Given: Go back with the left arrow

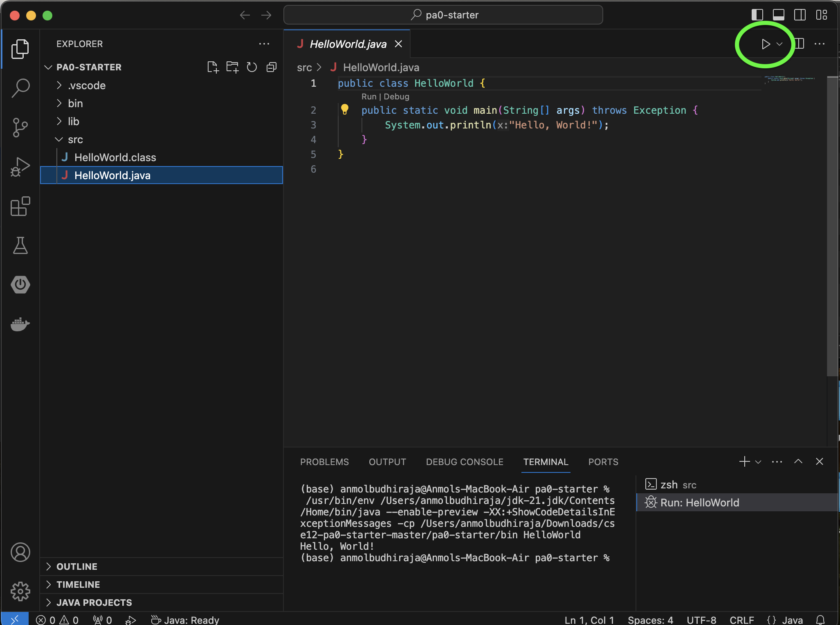Looking at the screenshot, I should [x=245, y=15].
